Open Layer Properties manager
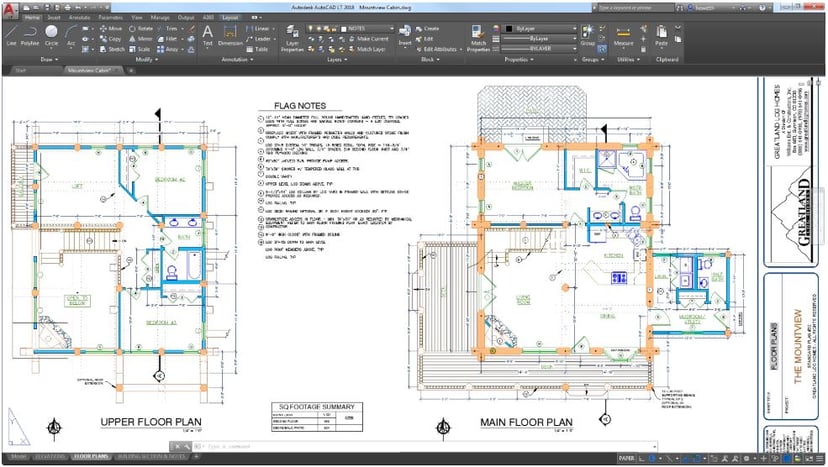 tap(292, 39)
